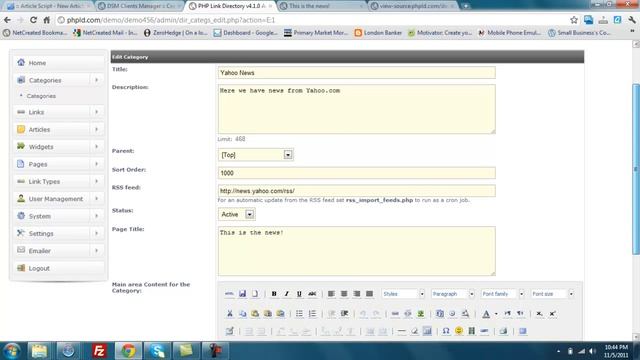Expand the Articles sidebar menu arrow

click(97, 129)
